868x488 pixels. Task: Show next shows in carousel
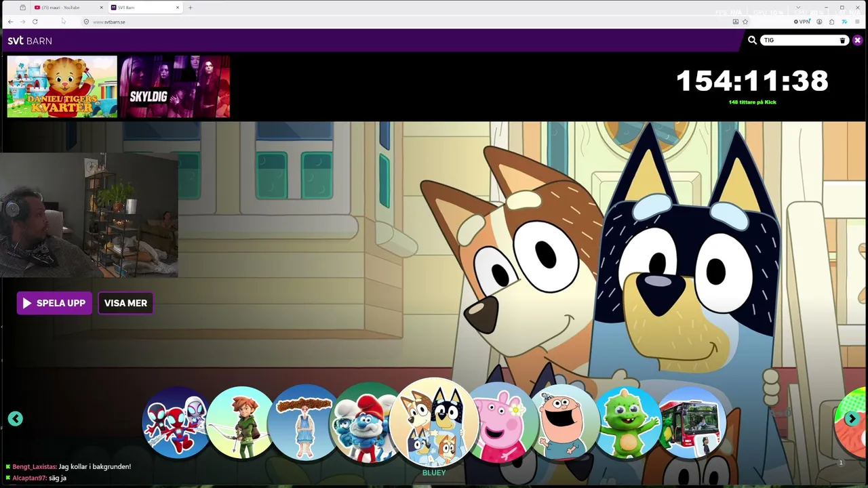point(852,419)
